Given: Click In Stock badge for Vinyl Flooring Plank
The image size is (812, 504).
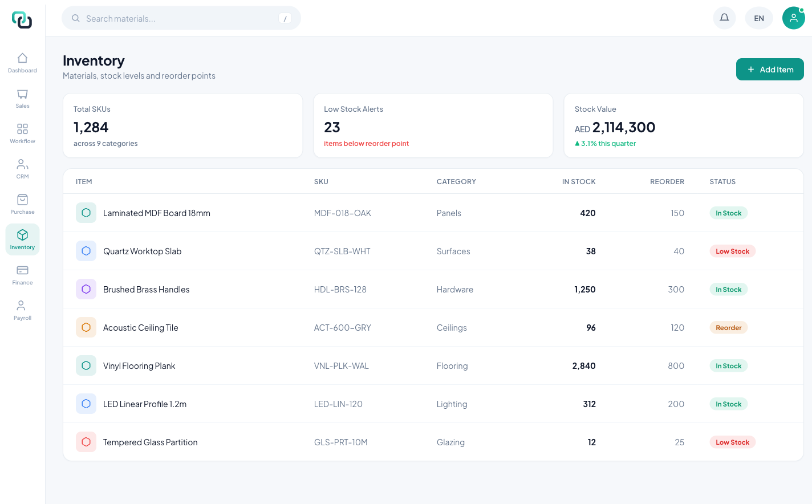Looking at the screenshot, I should point(729,366).
